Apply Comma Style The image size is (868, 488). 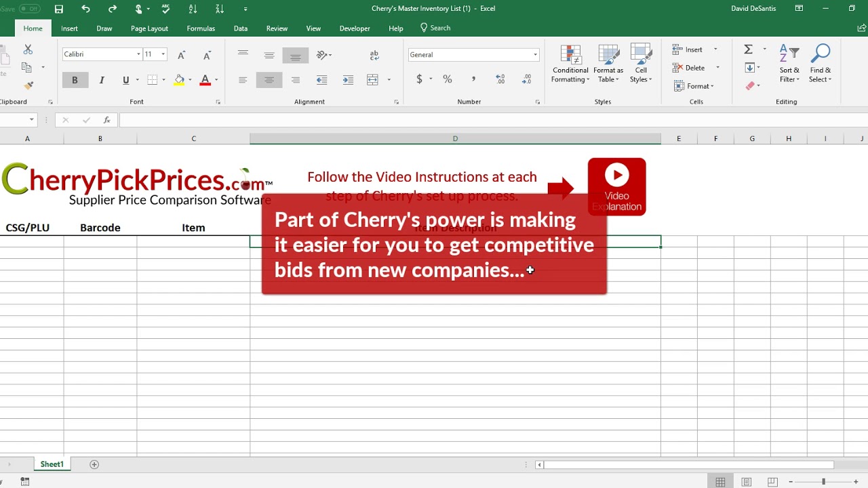(473, 79)
